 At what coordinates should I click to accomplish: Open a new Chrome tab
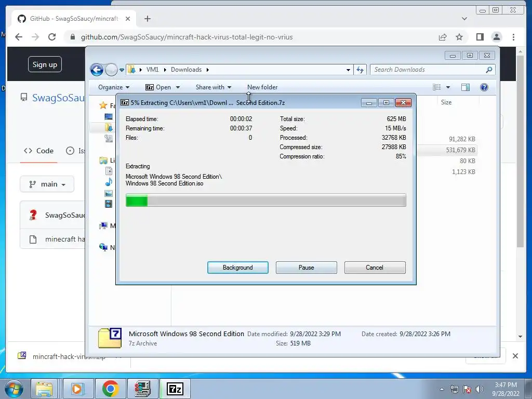pyautogui.click(x=147, y=19)
